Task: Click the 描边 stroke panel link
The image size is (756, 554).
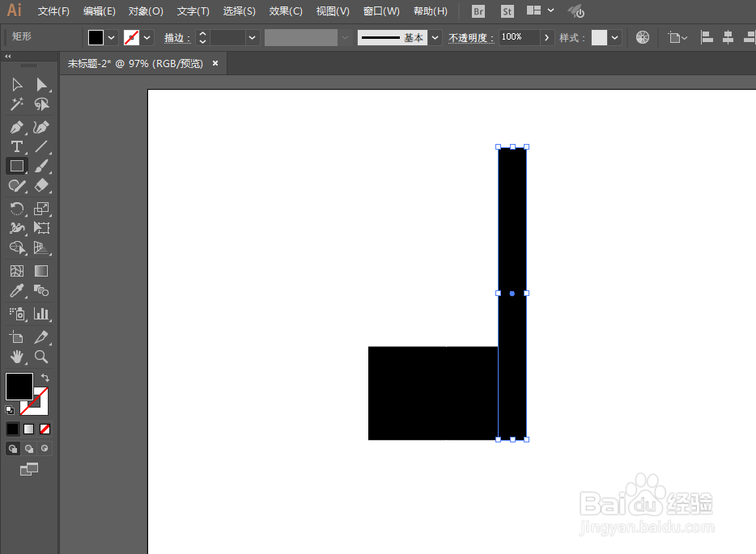Action: pos(177,37)
